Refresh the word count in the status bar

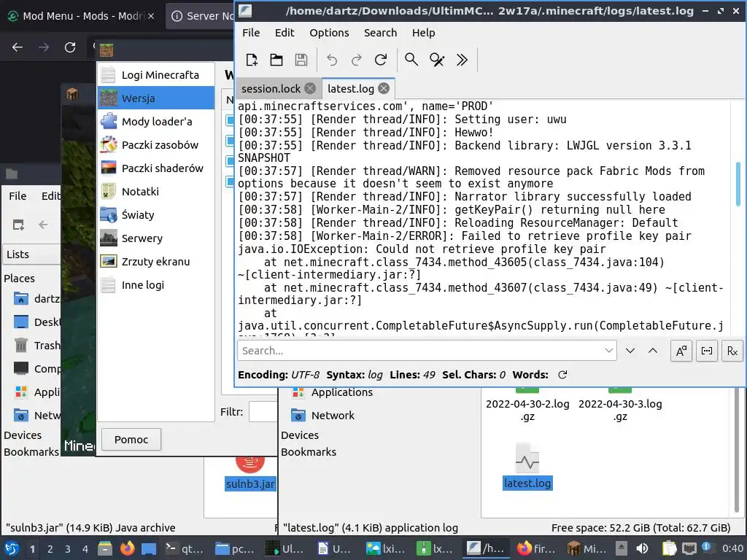562,375
